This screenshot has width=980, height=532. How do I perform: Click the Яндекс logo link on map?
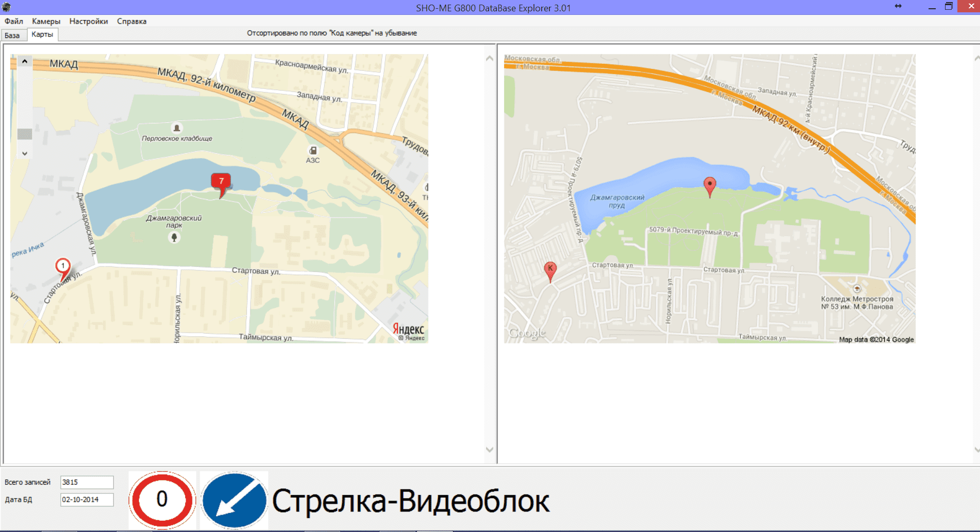408,329
